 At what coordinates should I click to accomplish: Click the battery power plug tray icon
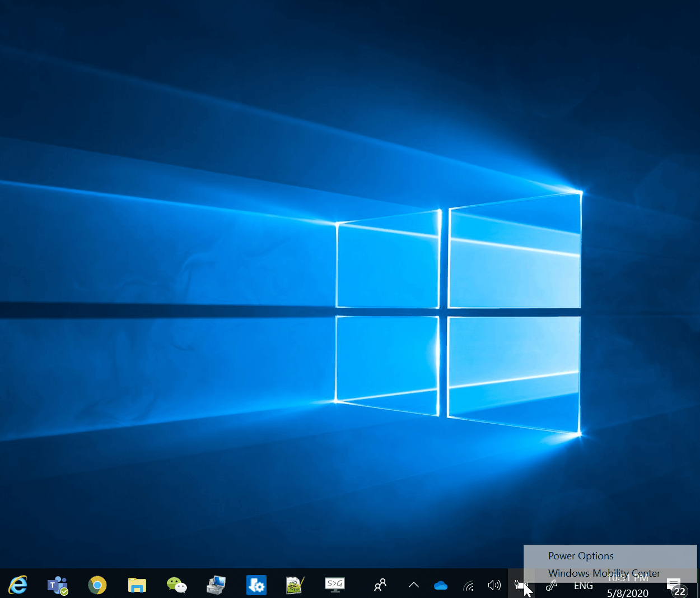tap(521, 586)
